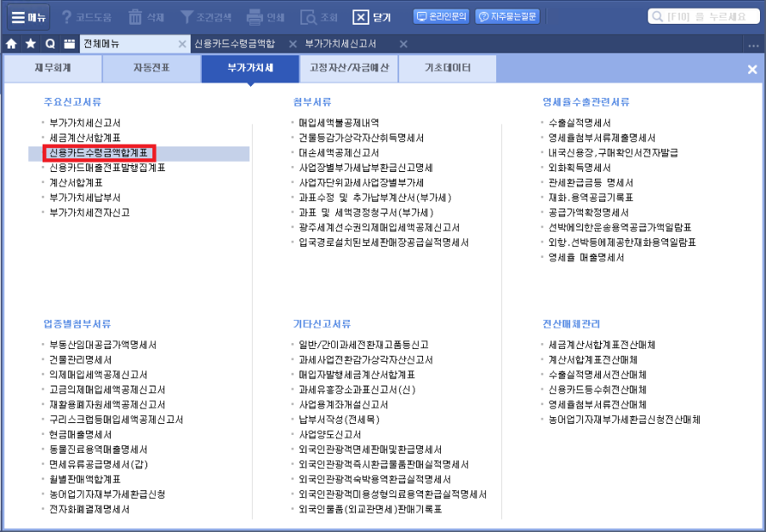Viewport: 766px width, 532px height.
Task: Open 매입자발행세금계산서합계표 menu item
Action: click(357, 375)
